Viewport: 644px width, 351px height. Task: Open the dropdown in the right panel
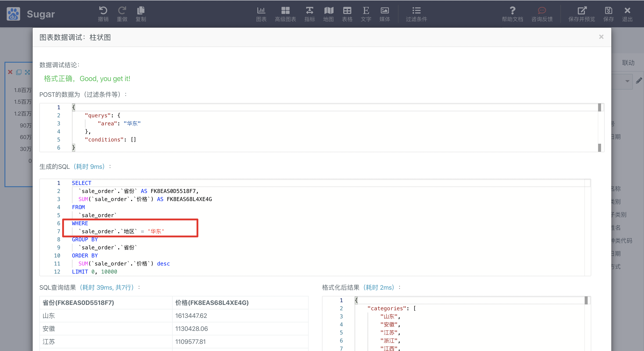(x=627, y=81)
